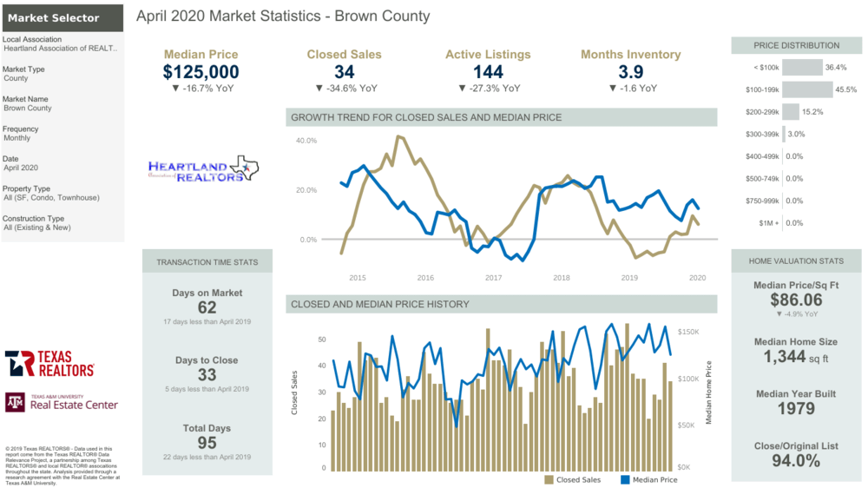Click the 2017 label on growth trend axis
The height and width of the screenshot is (488, 868).
click(493, 278)
